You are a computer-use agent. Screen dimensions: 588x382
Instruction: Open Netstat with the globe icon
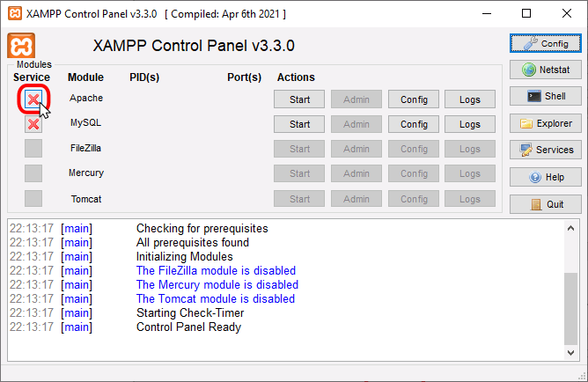pos(545,70)
